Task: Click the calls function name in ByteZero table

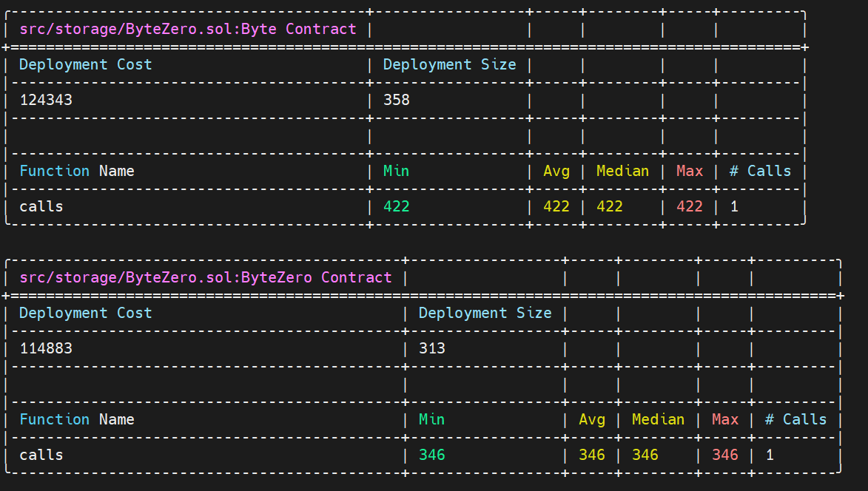Action: (41, 455)
